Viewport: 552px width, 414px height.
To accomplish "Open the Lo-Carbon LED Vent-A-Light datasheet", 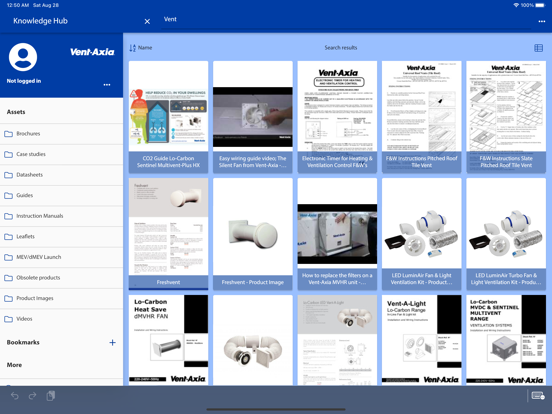I will [x=337, y=340].
